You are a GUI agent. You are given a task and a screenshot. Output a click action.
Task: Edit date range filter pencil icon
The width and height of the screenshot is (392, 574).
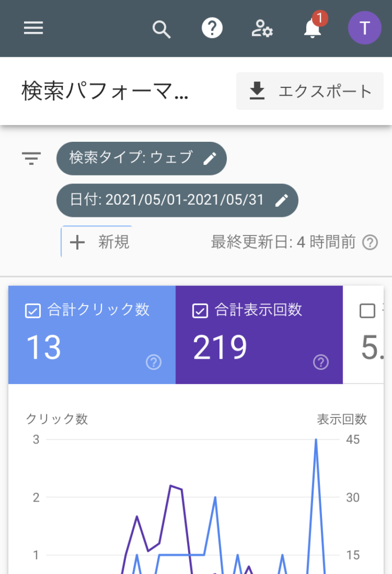point(282,200)
